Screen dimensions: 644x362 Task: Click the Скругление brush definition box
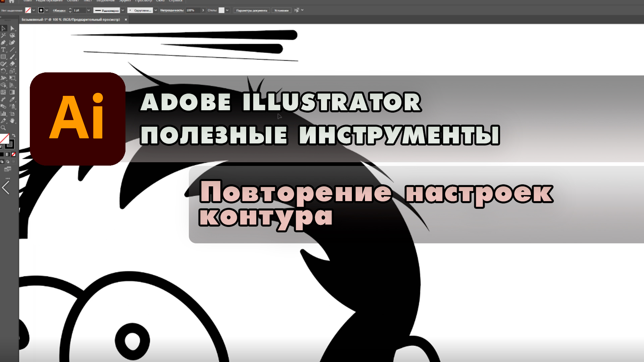click(140, 10)
